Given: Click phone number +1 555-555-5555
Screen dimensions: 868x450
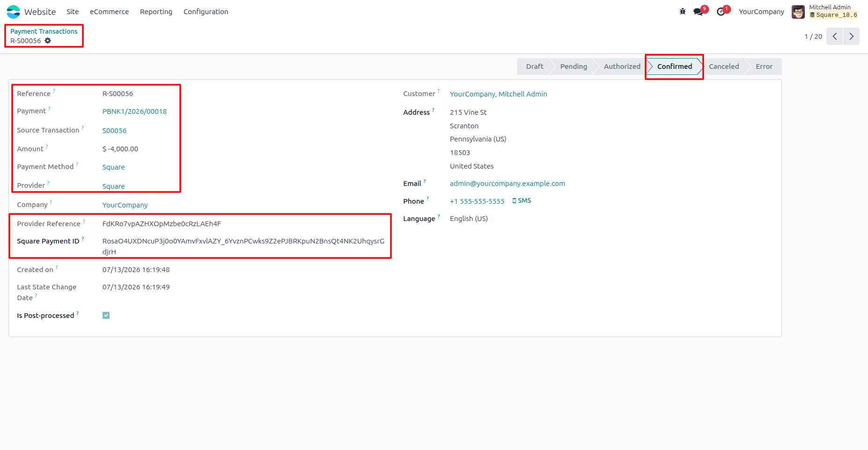Looking at the screenshot, I should [x=477, y=201].
